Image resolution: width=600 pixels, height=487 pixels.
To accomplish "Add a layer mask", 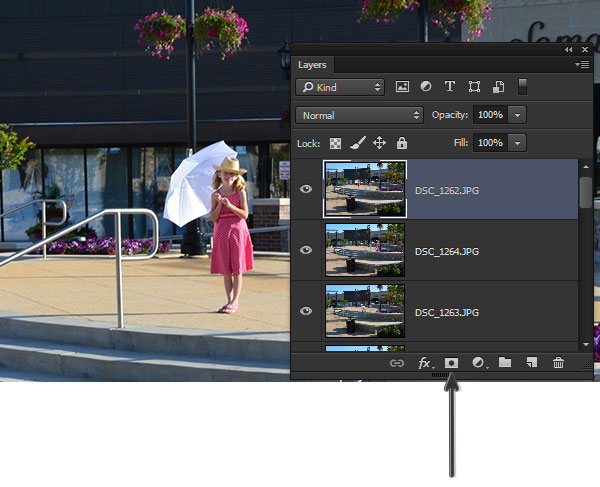I will point(451,363).
